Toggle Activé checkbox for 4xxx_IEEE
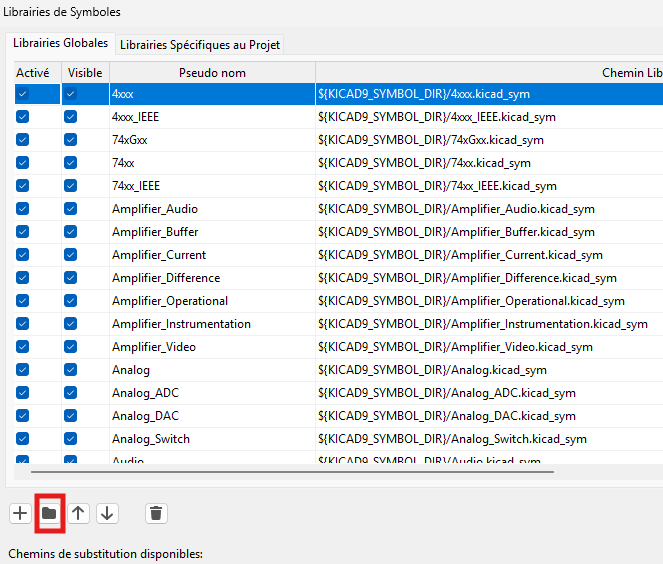The width and height of the screenshot is (663, 564). 22,117
